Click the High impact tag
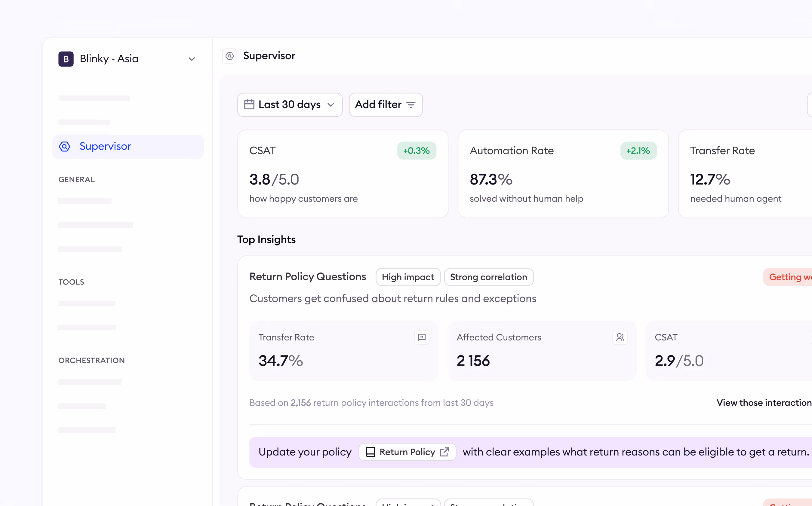Viewport: 812px width, 506px height. (408, 277)
